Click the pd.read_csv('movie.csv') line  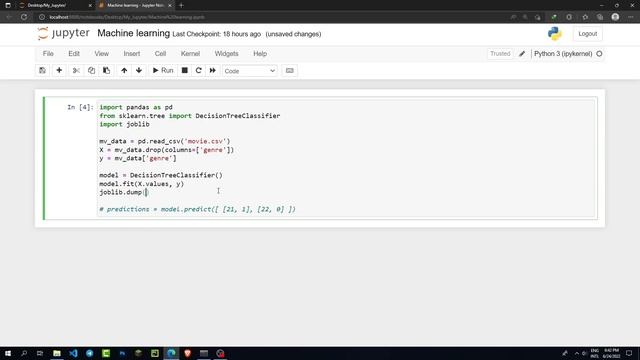[x=164, y=141]
